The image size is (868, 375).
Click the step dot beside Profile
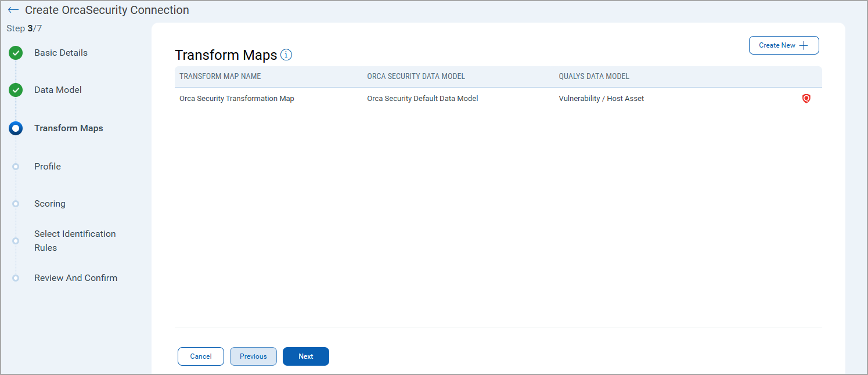coord(16,167)
